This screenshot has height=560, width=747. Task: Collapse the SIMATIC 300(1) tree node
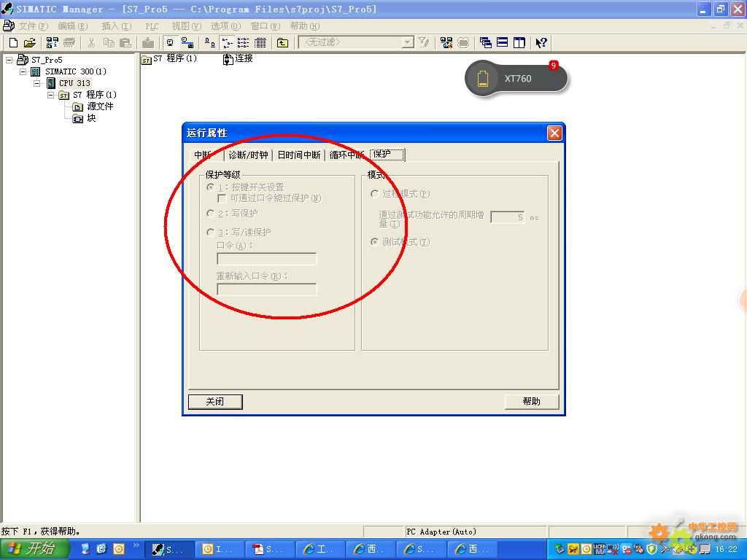coord(23,71)
